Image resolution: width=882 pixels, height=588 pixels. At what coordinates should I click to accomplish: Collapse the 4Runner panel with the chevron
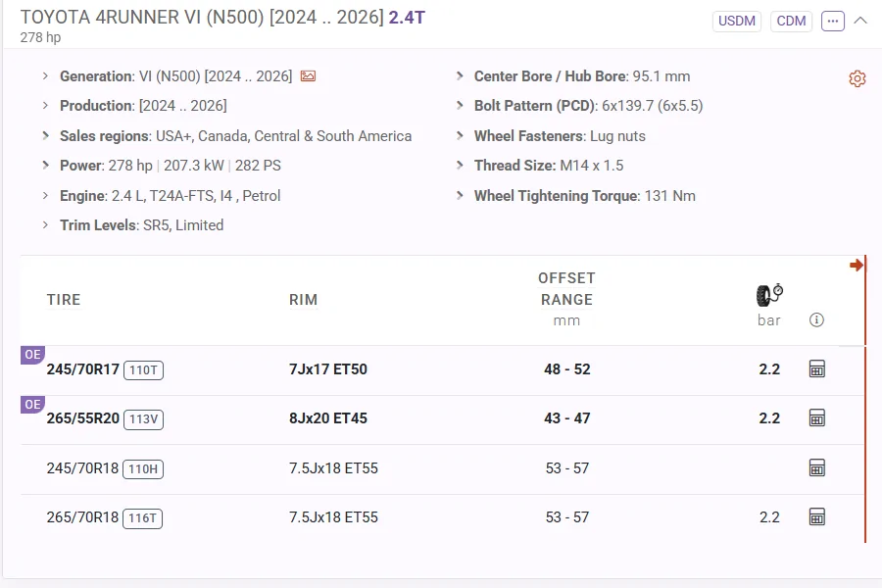click(860, 21)
